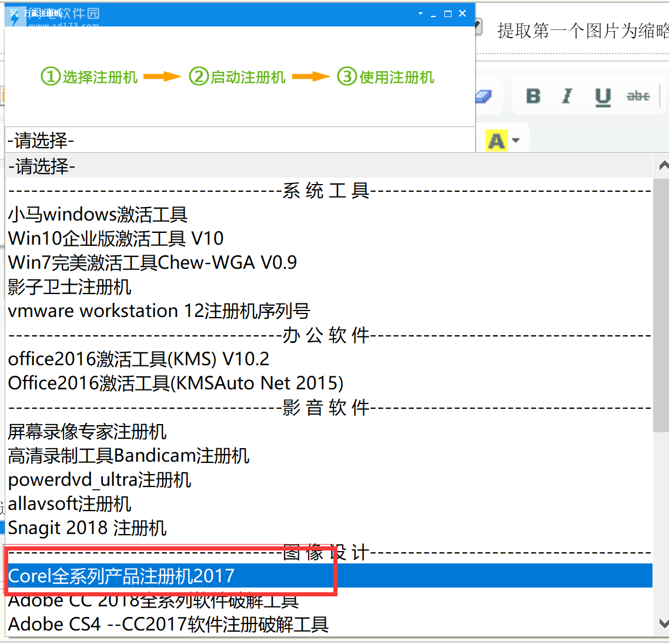Select the -请选择- placeholder option in list
Screen dimensions: 669x644
click(329, 166)
